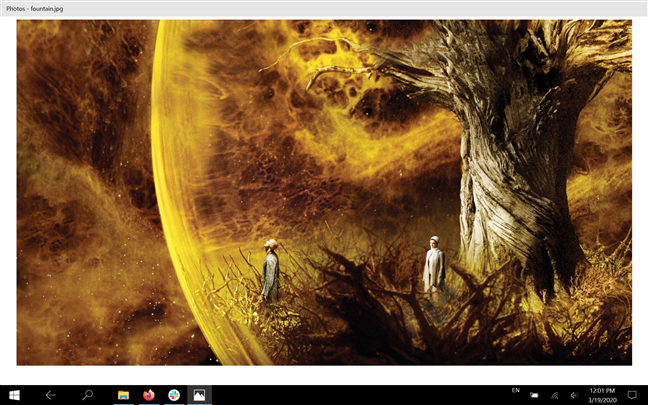
Task: Open the Windows Start menu
Action: [x=14, y=395]
